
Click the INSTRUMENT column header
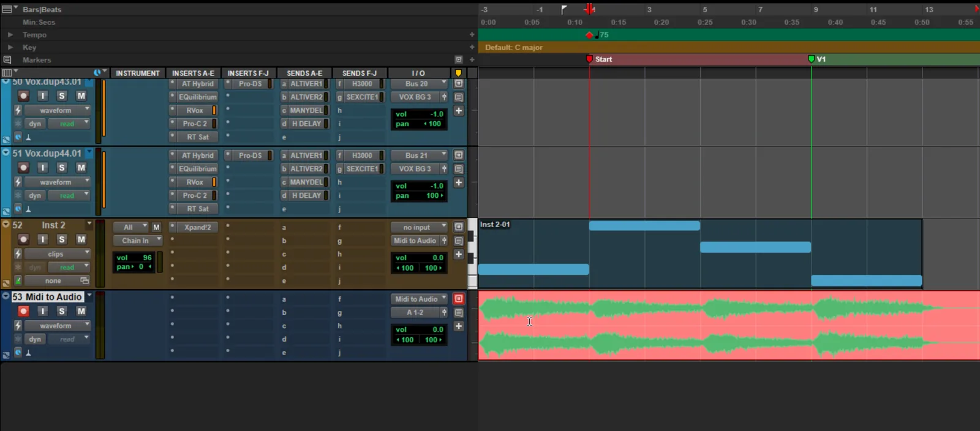point(138,73)
